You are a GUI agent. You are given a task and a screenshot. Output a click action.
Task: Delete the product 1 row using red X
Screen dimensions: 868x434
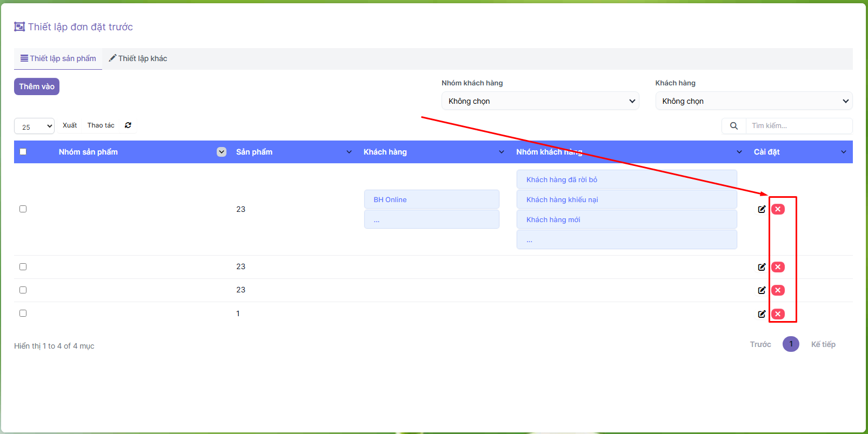[778, 314]
